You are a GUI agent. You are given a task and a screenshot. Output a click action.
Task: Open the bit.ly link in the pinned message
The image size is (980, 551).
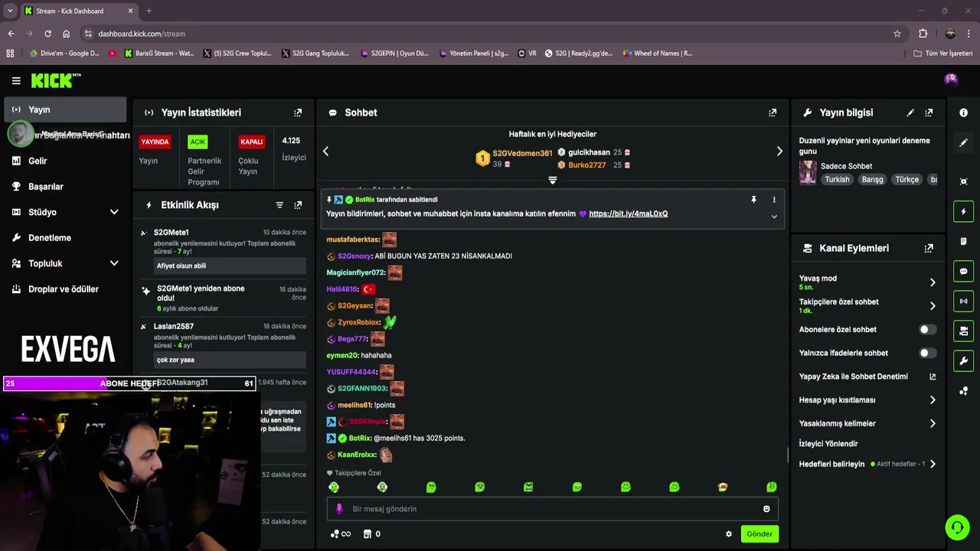(x=628, y=214)
